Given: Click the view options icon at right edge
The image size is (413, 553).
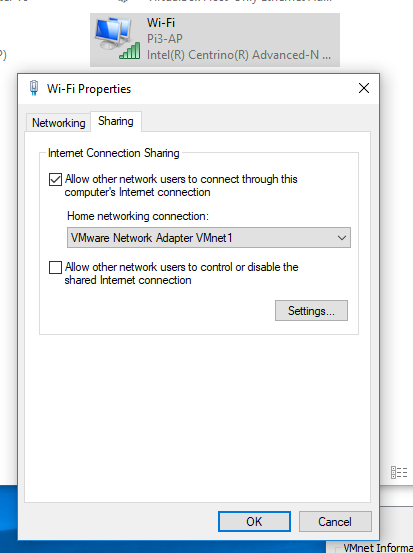Looking at the screenshot, I should tap(399, 472).
